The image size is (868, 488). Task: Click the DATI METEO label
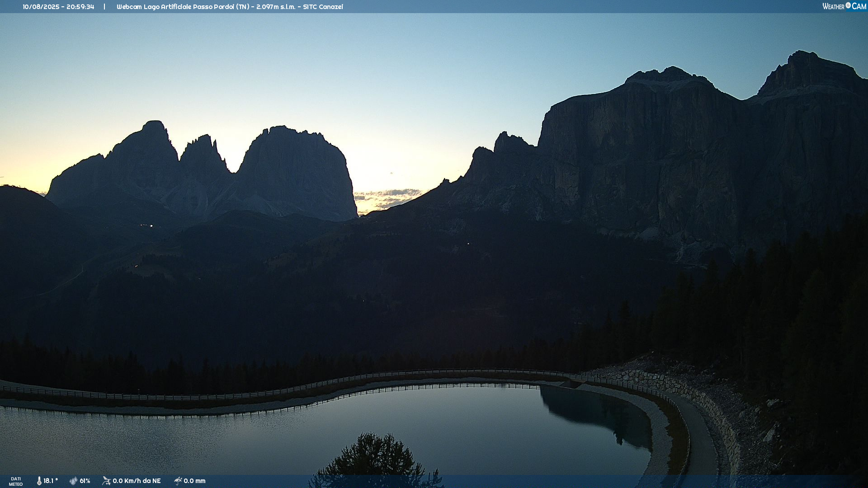(x=16, y=481)
